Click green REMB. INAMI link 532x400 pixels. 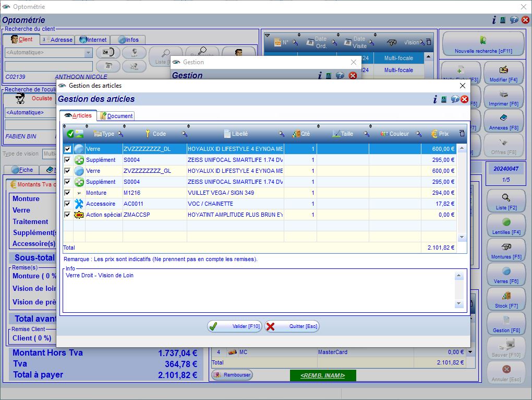323,375
